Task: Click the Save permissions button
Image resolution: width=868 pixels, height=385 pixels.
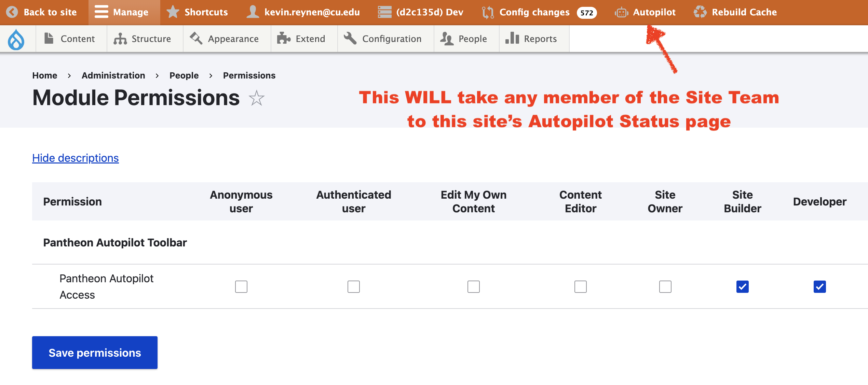Action: pos(95,352)
